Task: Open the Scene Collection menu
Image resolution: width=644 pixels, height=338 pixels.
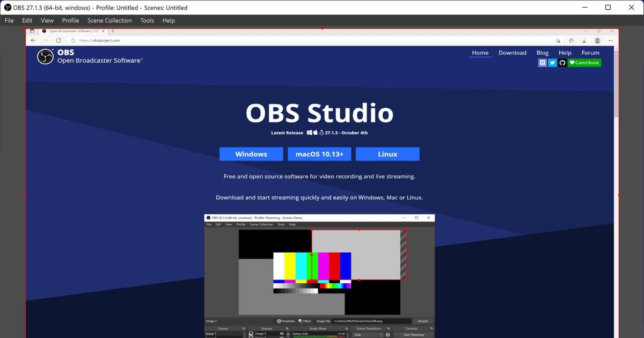Action: (x=109, y=20)
